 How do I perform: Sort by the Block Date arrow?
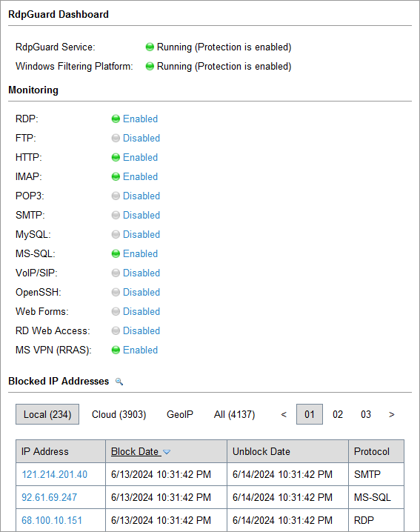[167, 452]
